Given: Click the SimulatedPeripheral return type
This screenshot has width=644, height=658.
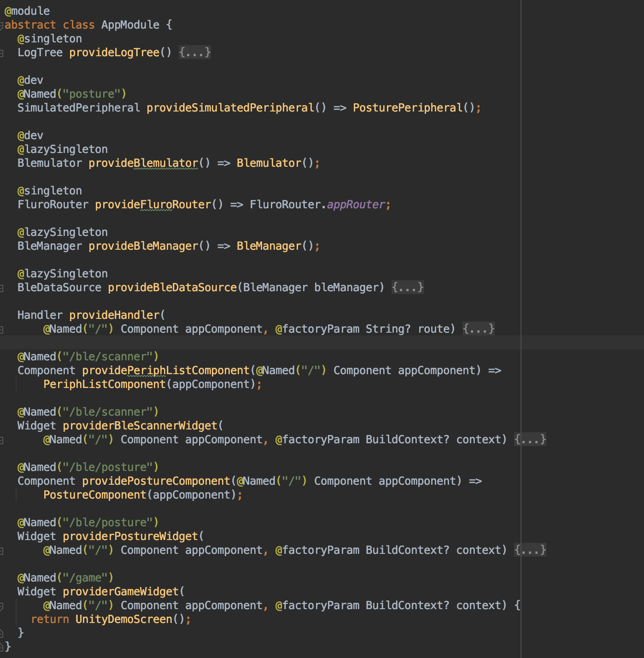Looking at the screenshot, I should click(79, 108).
